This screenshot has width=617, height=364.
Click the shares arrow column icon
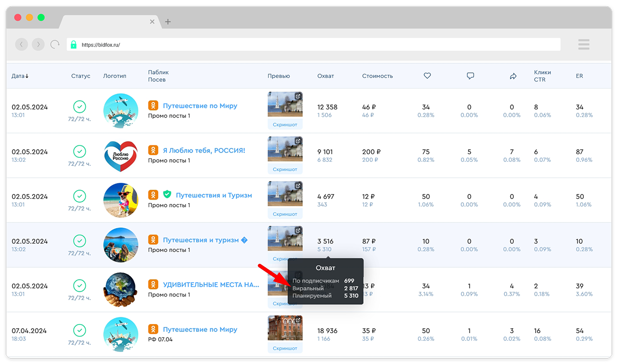[513, 76]
